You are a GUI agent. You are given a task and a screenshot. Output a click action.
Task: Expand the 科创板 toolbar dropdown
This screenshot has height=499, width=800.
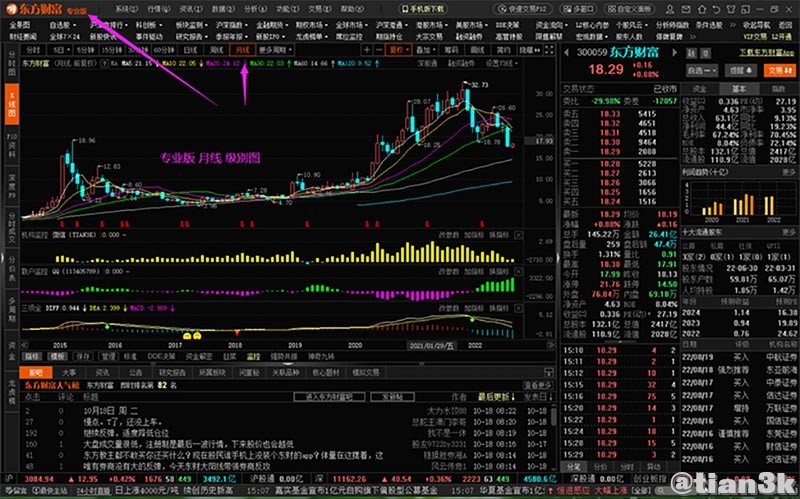tap(149, 24)
